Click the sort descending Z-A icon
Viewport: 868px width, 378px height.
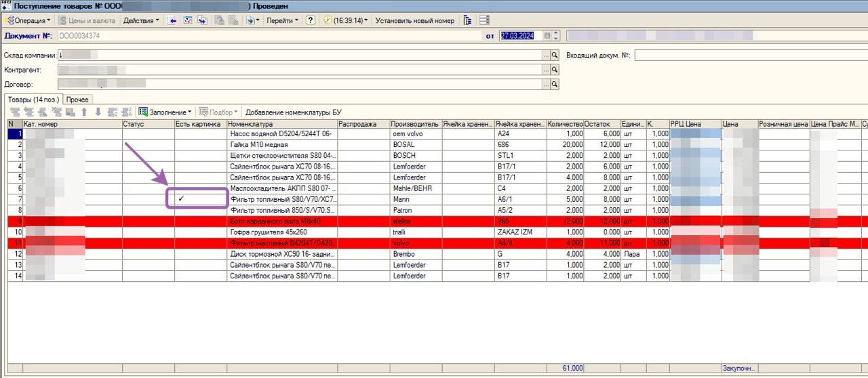(x=126, y=112)
